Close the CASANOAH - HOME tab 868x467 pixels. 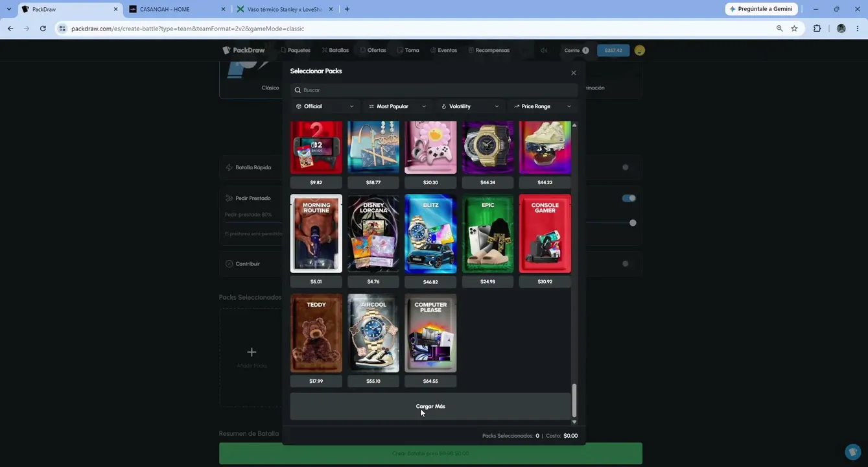[224, 9]
